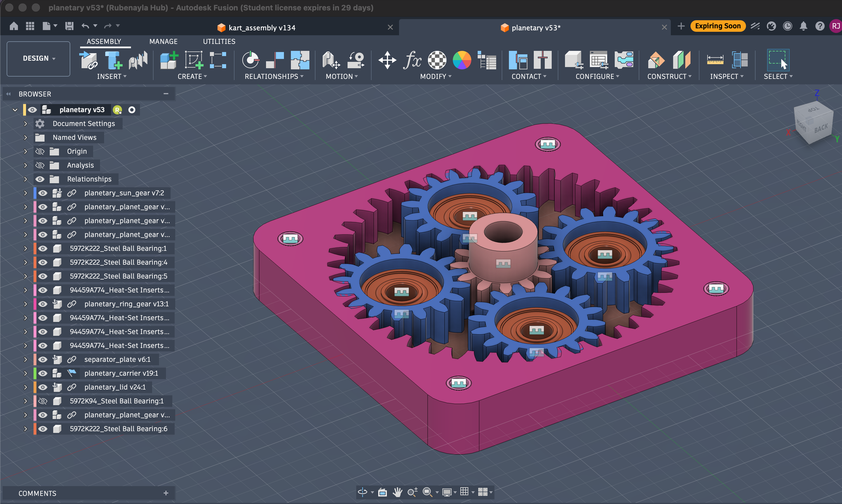Open the DESIGN workspace dropdown

click(38, 58)
